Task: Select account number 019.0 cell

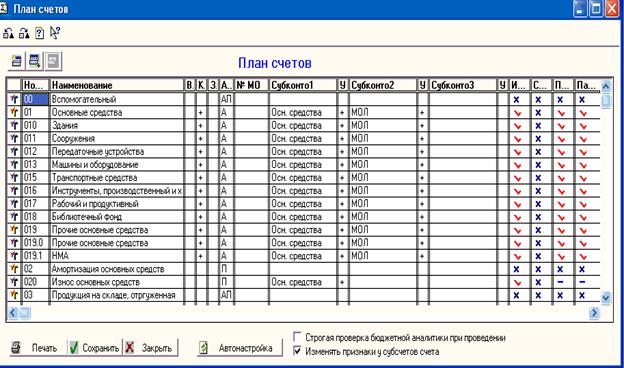Action: (35, 243)
